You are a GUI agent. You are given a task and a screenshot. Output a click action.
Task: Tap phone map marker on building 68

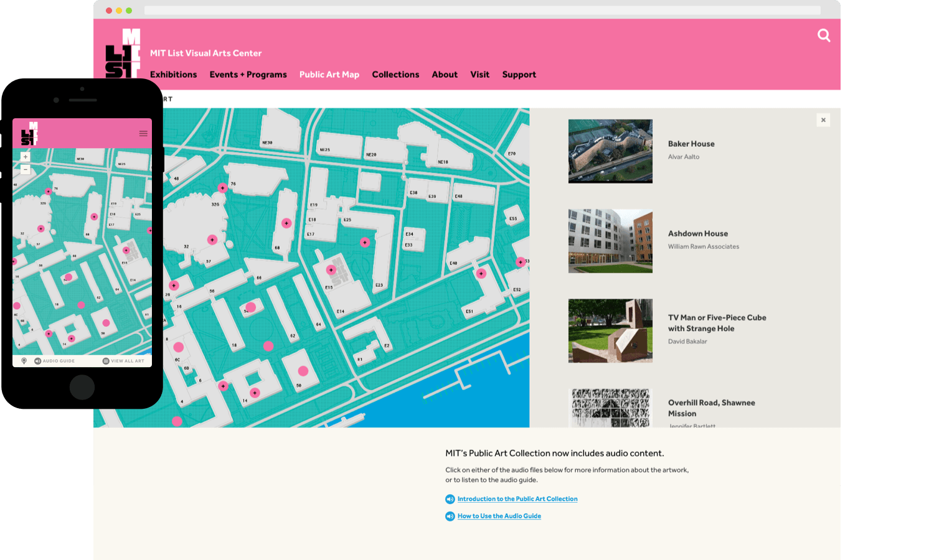point(94,217)
